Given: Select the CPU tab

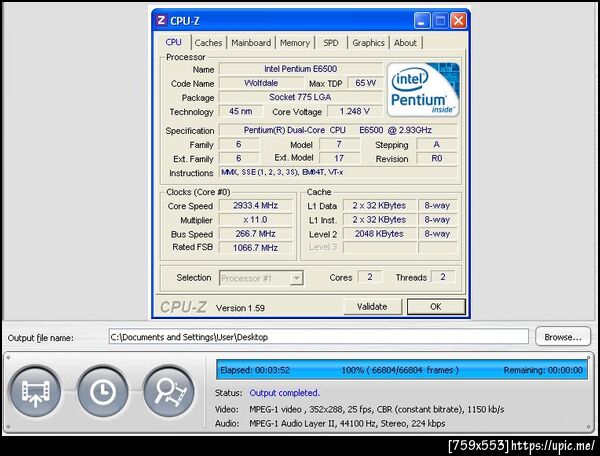Looking at the screenshot, I should [173, 42].
